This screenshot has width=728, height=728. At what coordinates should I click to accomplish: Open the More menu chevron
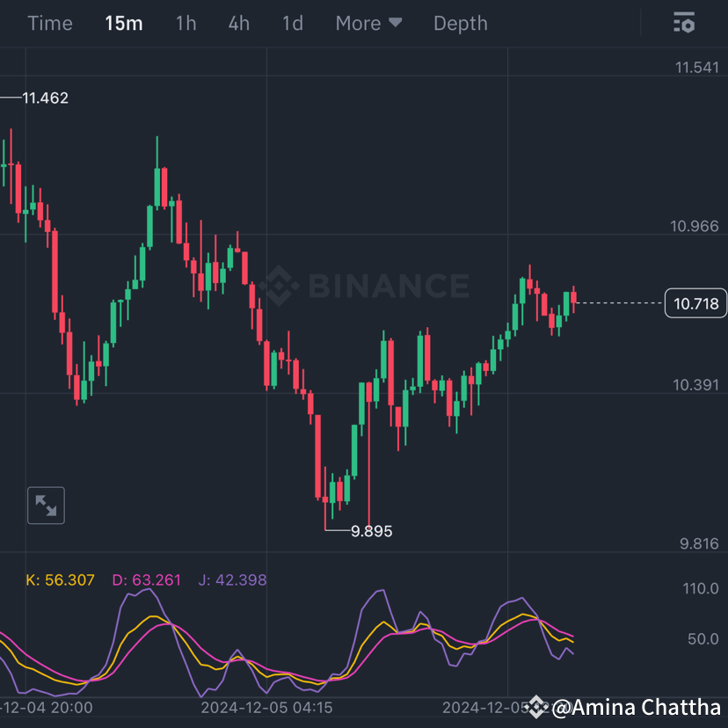(393, 23)
